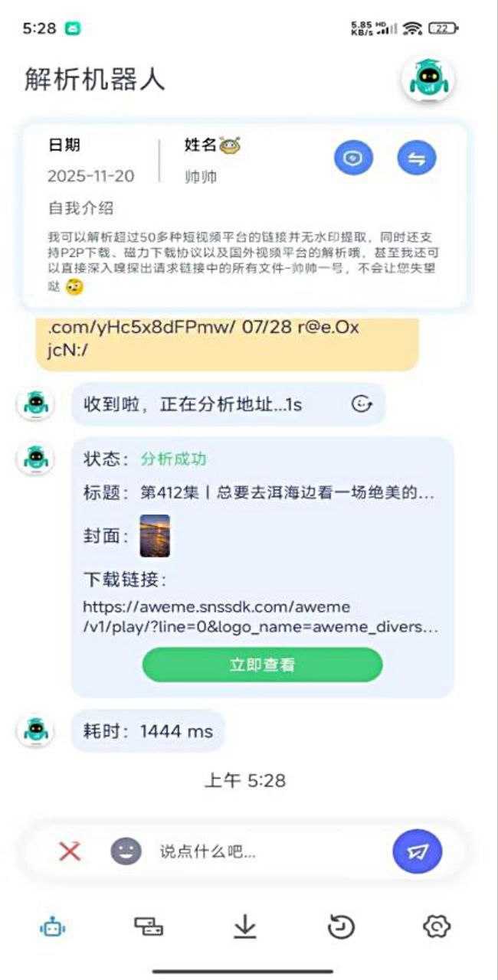The image size is (498, 980).
Task: Open the downloads tab
Action: point(244,927)
